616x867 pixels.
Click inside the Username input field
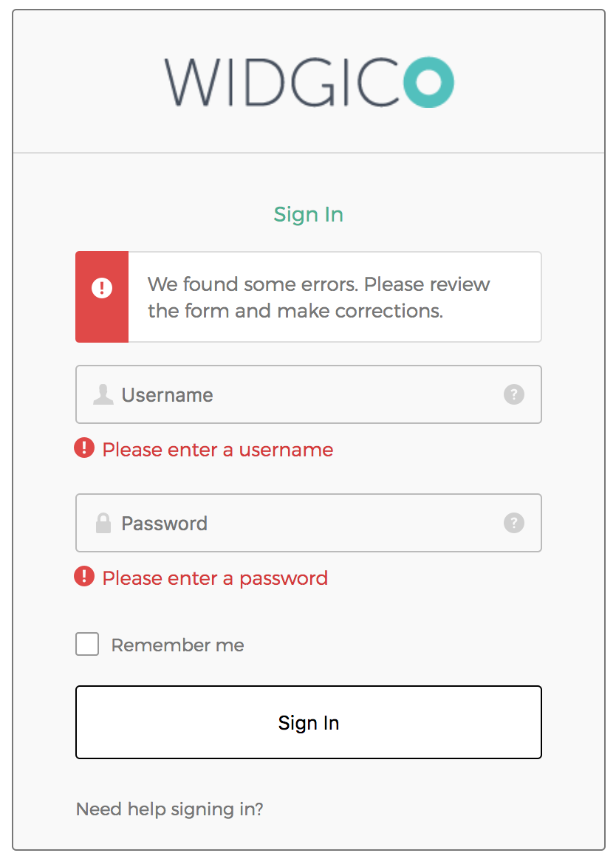coord(295,394)
